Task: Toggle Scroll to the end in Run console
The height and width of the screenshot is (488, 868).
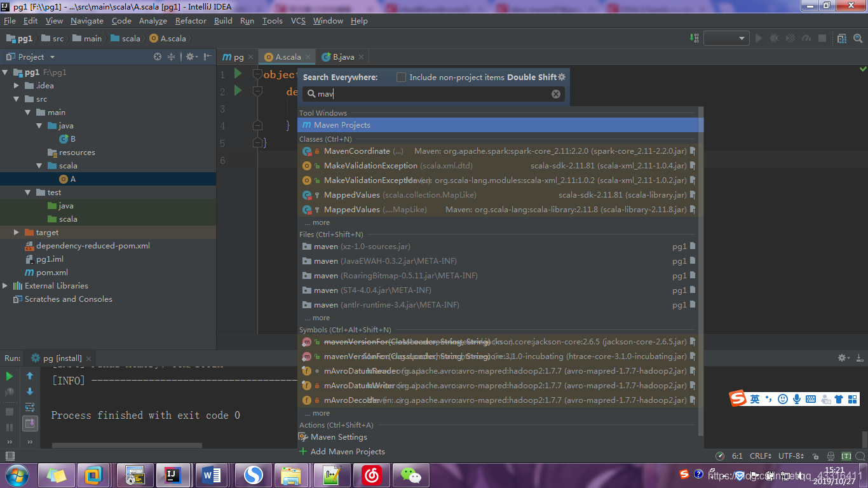Action: pyautogui.click(x=30, y=423)
